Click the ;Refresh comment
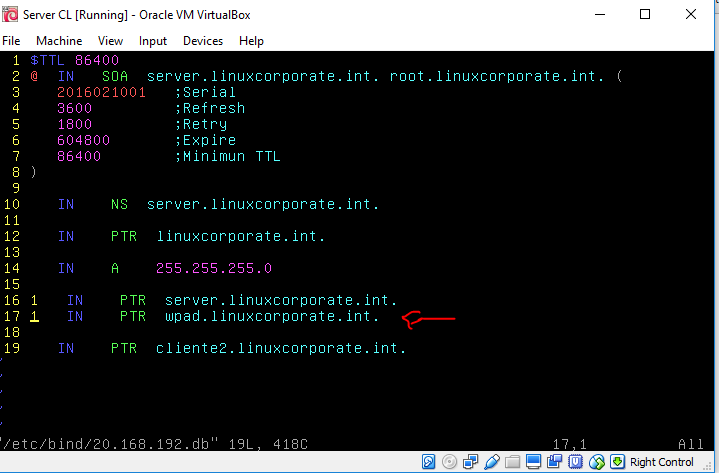This screenshot has width=719, height=473. pos(210,109)
